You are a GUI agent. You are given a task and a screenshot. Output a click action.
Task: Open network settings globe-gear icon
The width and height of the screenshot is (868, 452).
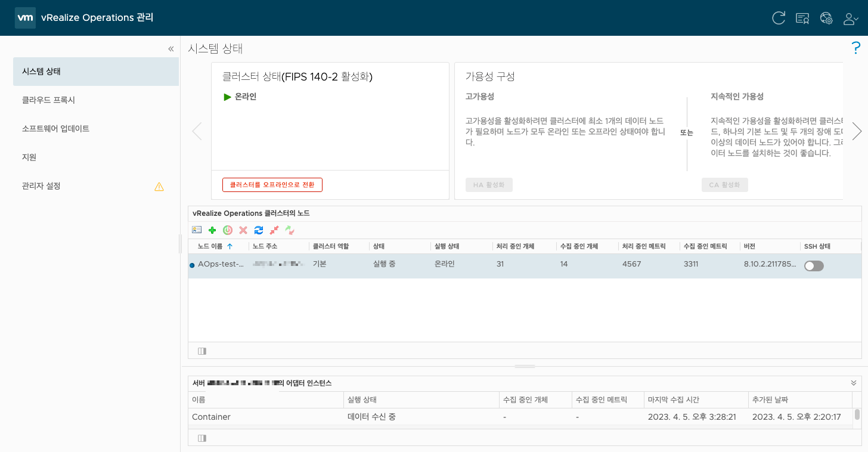coord(826,18)
